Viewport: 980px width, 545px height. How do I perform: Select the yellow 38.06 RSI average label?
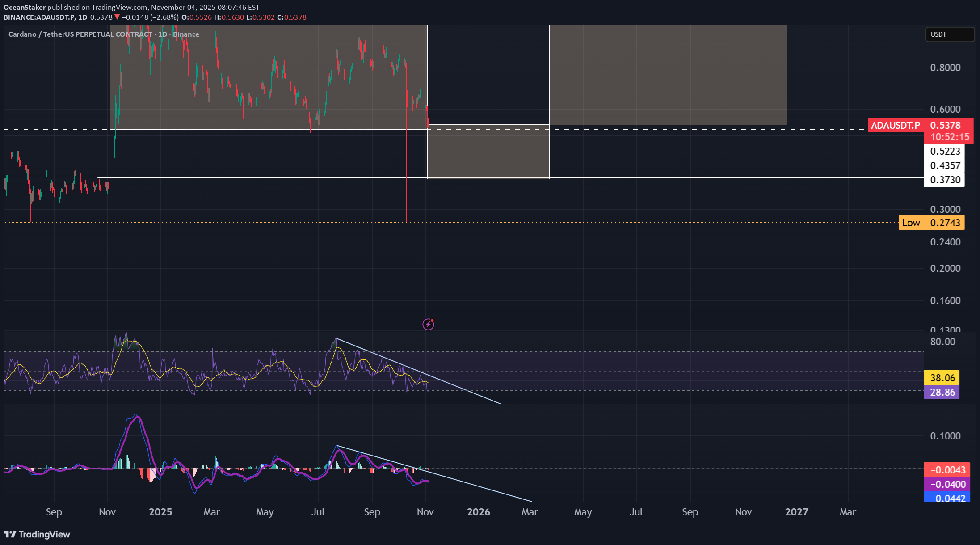(x=942, y=378)
